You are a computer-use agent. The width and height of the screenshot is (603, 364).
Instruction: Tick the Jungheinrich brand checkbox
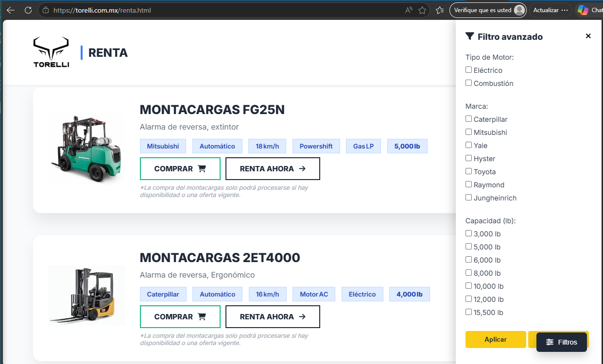[x=468, y=198]
